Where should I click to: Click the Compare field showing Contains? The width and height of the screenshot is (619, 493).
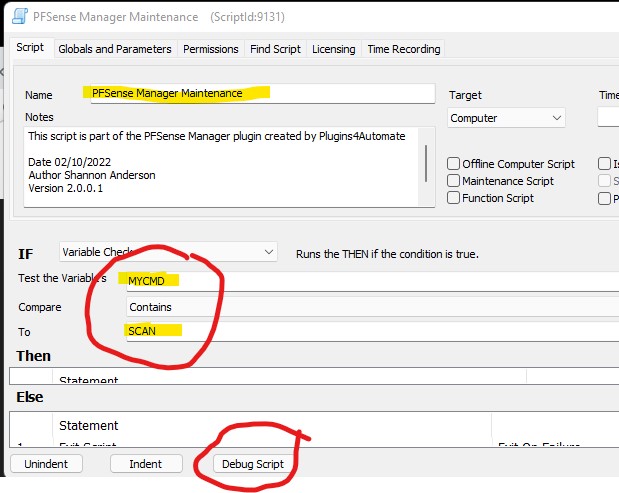[370, 307]
